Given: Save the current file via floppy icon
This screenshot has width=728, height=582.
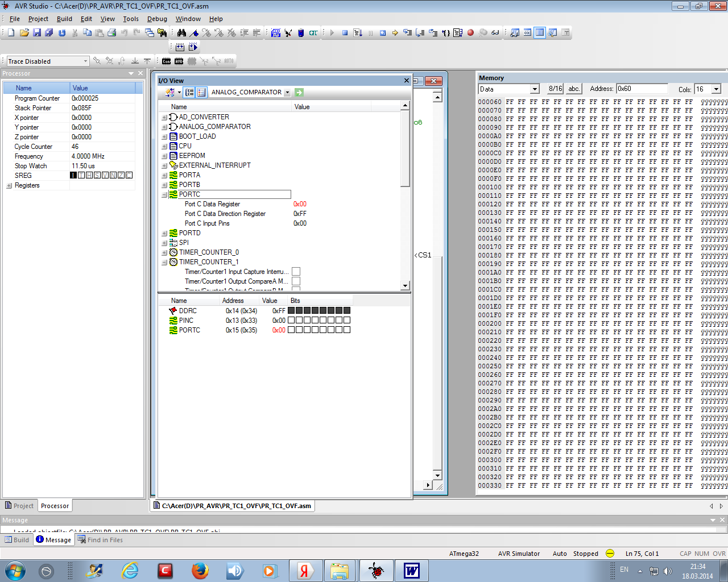Looking at the screenshot, I should tap(36, 33).
